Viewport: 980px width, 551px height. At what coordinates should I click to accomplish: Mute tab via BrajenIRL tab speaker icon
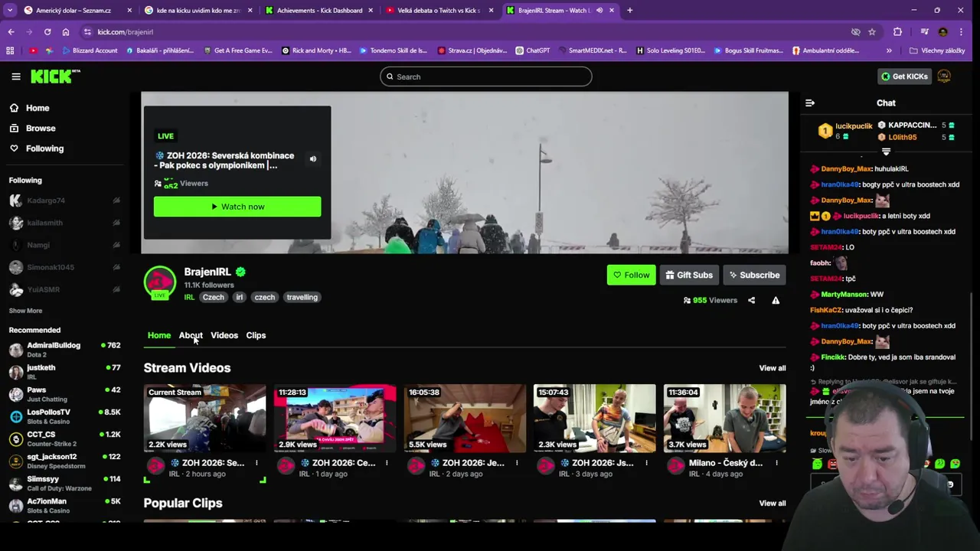599,11
